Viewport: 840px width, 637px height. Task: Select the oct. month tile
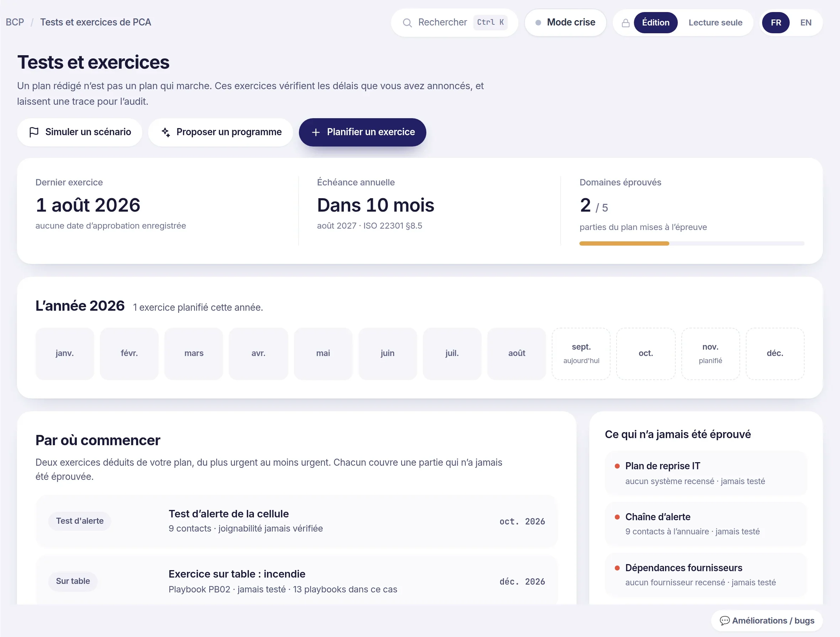coord(646,354)
